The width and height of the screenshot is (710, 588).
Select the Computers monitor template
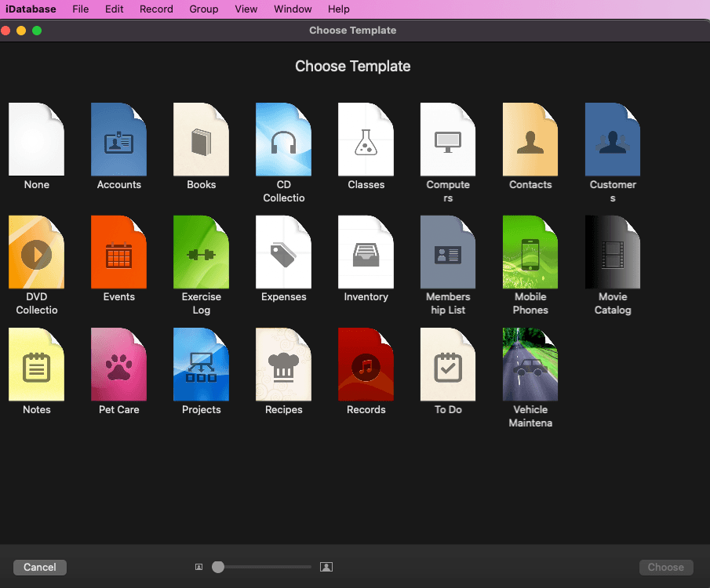448,140
